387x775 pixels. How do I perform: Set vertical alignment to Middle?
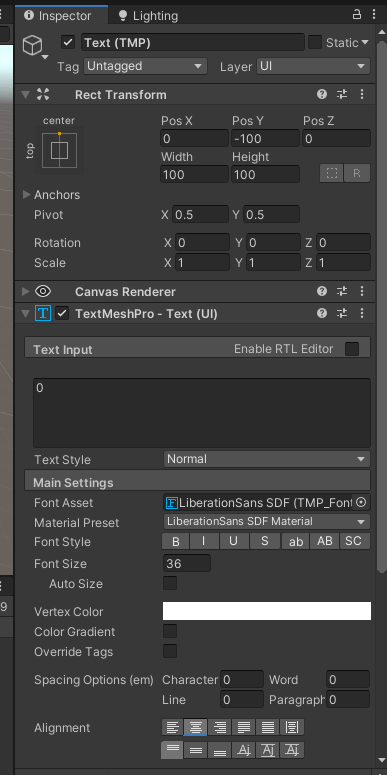tap(196, 750)
